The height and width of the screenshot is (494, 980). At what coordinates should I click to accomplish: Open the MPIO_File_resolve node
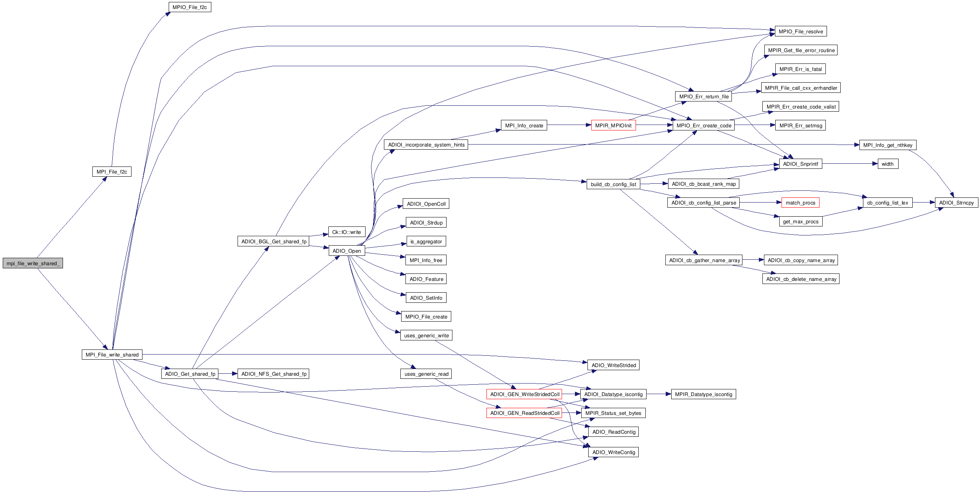(x=800, y=31)
